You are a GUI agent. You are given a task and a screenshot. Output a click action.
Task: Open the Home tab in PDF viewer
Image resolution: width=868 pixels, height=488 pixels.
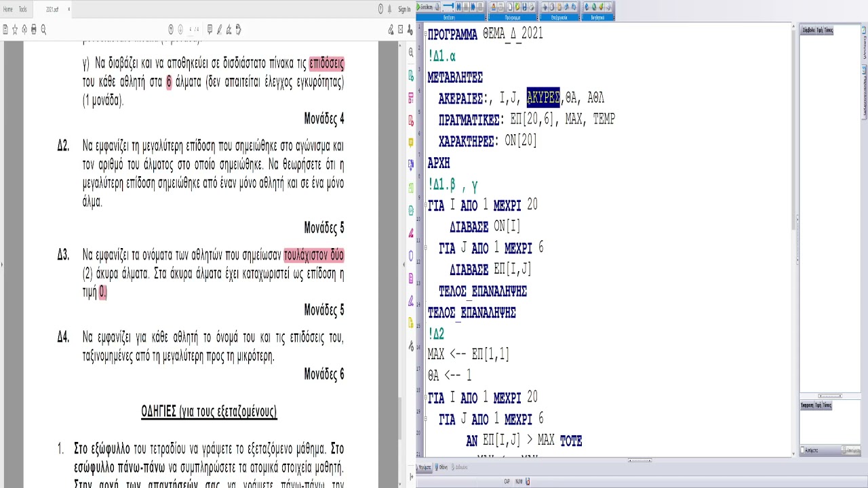(x=8, y=9)
